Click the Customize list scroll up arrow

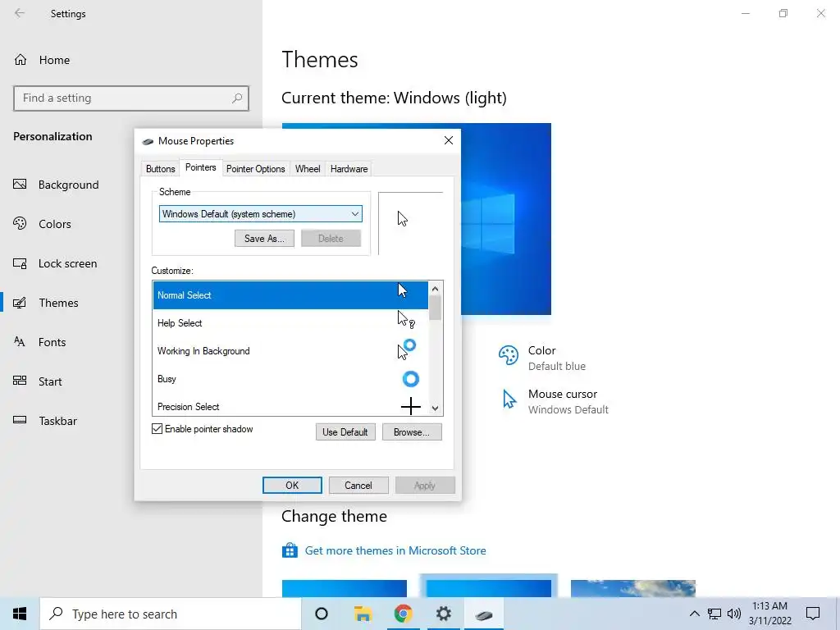click(435, 289)
